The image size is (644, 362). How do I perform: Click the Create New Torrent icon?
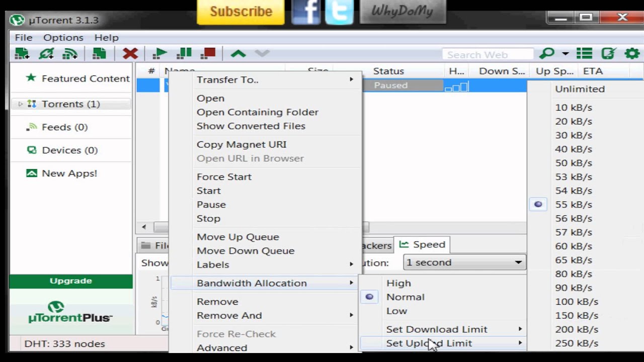pos(99,53)
